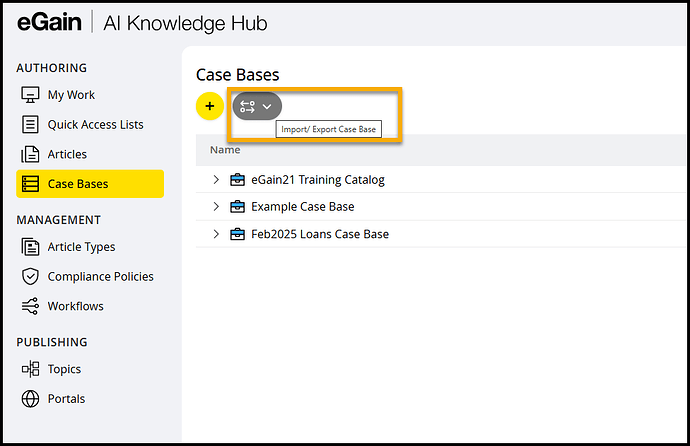Open the Feb2025 Loans Case Base

click(x=320, y=234)
